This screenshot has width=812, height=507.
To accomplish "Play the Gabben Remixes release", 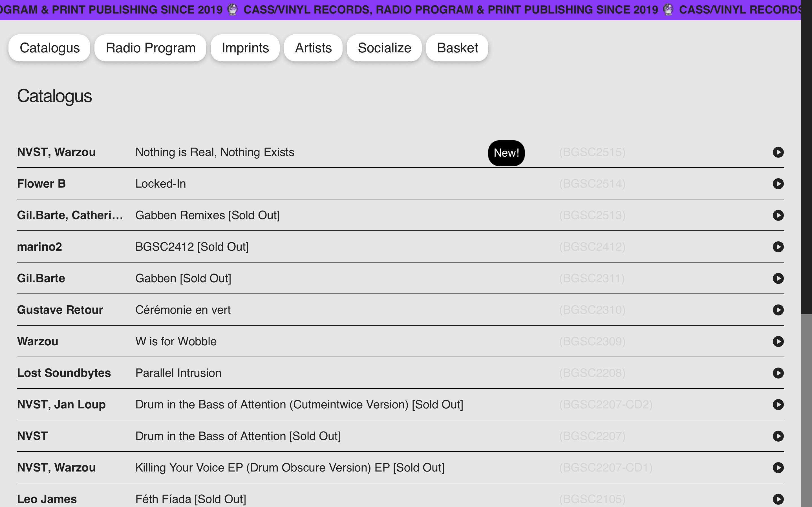I will pos(778,215).
